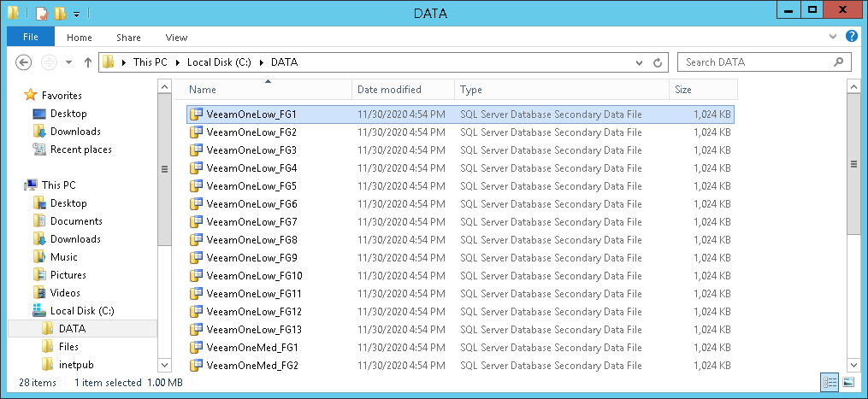Click the Recent places icon in Favorites

click(x=39, y=150)
